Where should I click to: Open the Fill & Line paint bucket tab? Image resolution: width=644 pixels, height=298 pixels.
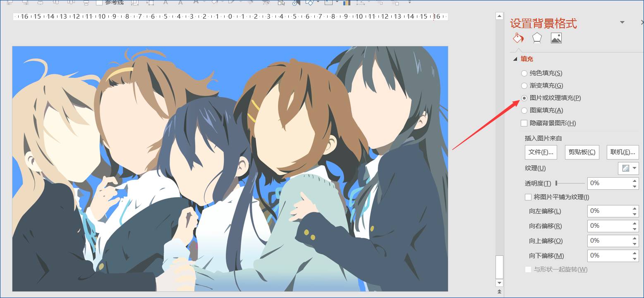(x=518, y=38)
